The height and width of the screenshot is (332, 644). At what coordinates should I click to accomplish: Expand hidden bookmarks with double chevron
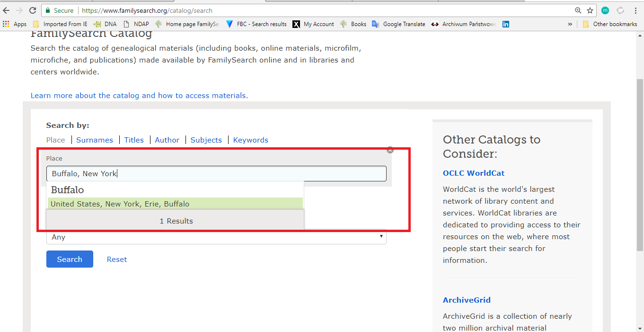(x=570, y=24)
